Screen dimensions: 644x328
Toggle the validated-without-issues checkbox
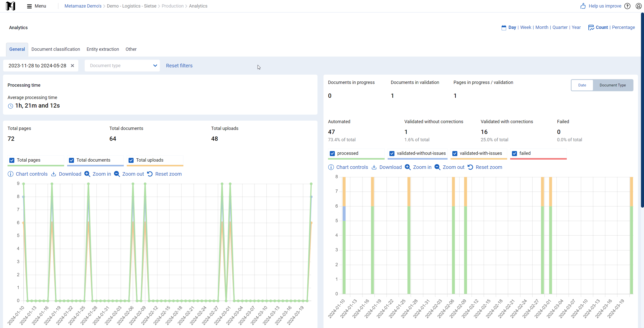point(392,153)
